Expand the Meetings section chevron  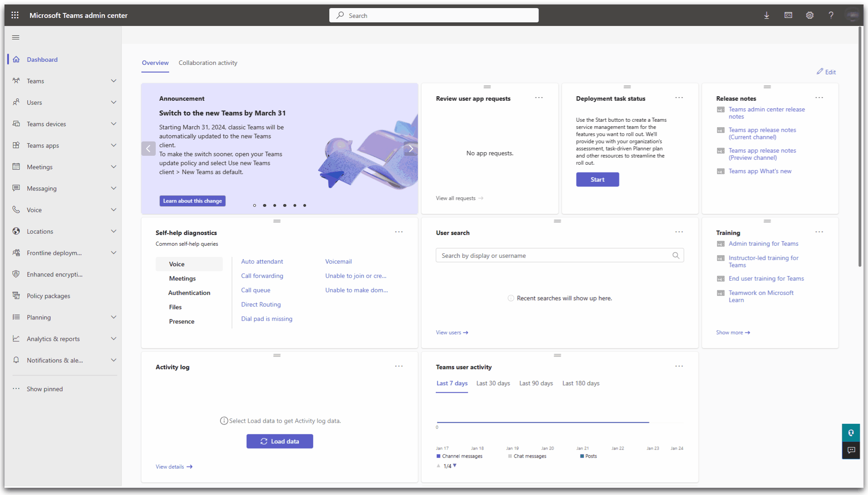(x=114, y=167)
